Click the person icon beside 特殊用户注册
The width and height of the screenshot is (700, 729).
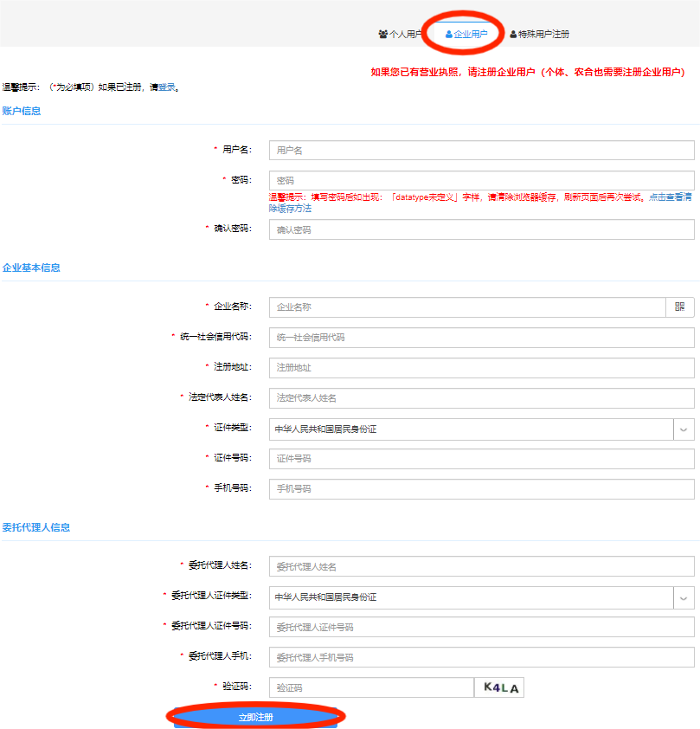pyautogui.click(x=513, y=33)
